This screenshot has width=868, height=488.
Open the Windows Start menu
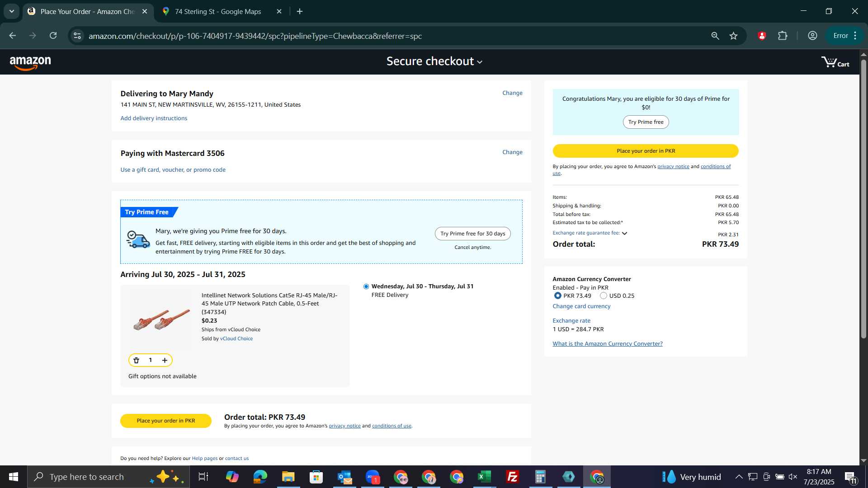(x=14, y=477)
